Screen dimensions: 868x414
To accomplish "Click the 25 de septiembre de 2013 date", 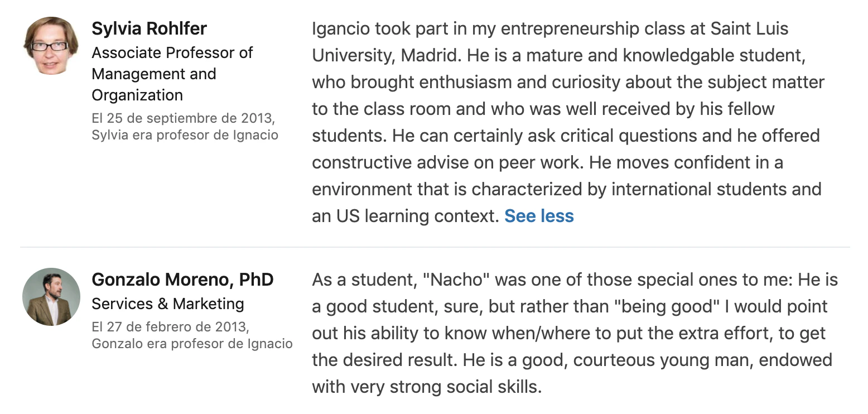I will (x=183, y=118).
